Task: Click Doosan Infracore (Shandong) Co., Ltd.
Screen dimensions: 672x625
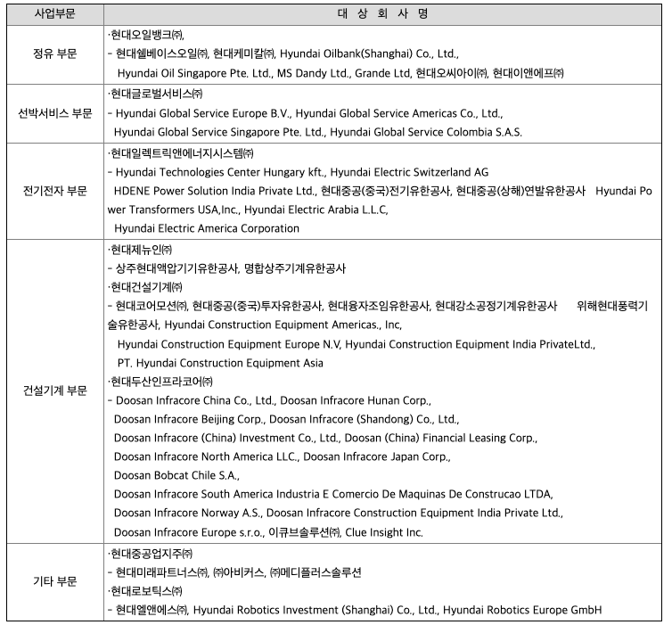Action: (x=364, y=419)
